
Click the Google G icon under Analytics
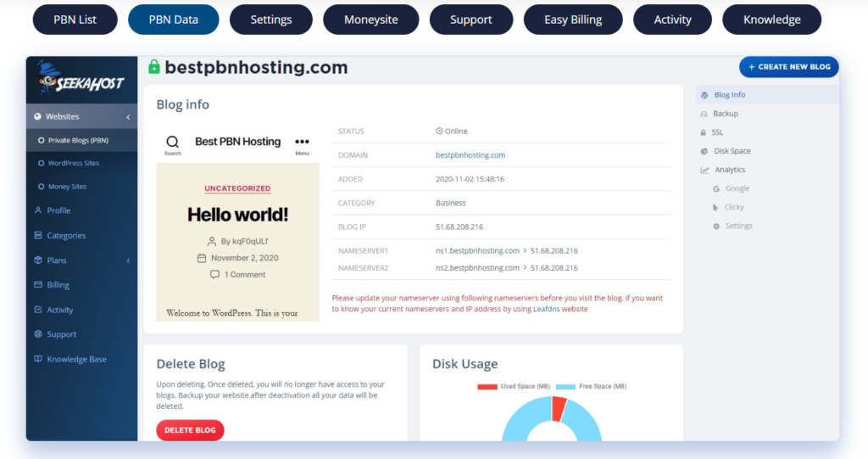point(715,188)
